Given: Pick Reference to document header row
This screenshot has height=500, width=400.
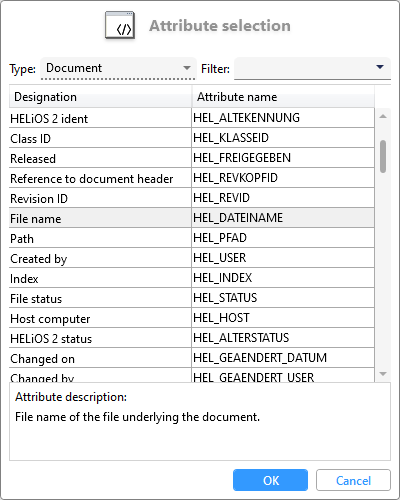Looking at the screenshot, I should coord(192,178).
